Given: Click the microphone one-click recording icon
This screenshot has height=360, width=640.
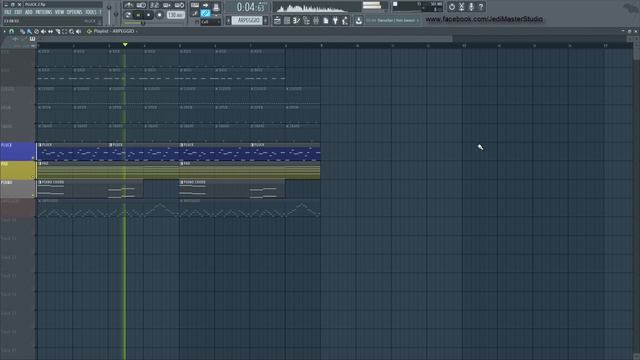Looking at the screenshot, I should (471, 7).
